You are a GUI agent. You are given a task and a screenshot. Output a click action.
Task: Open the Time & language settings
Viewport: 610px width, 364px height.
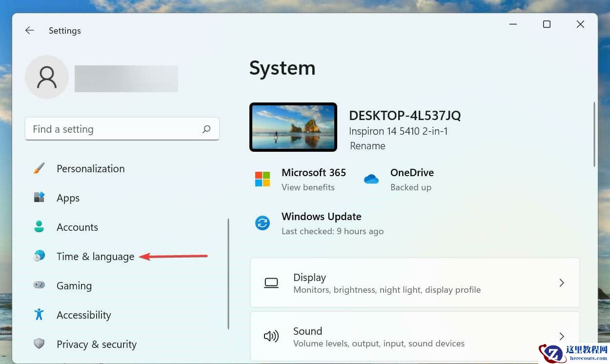click(x=95, y=256)
